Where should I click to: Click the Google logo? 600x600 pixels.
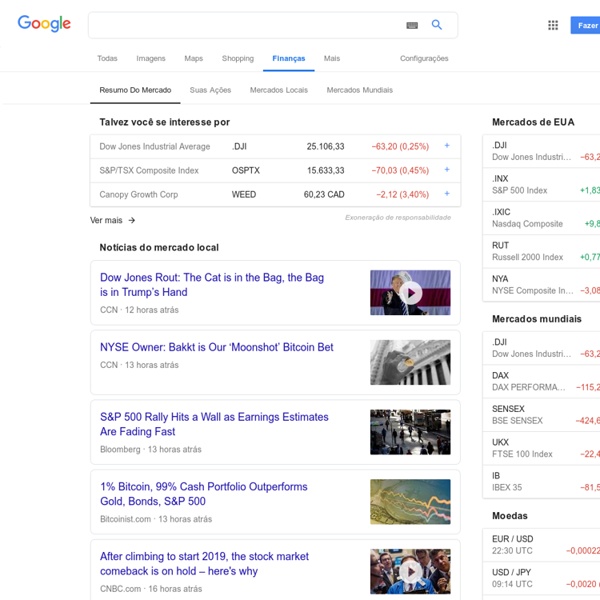[44, 23]
